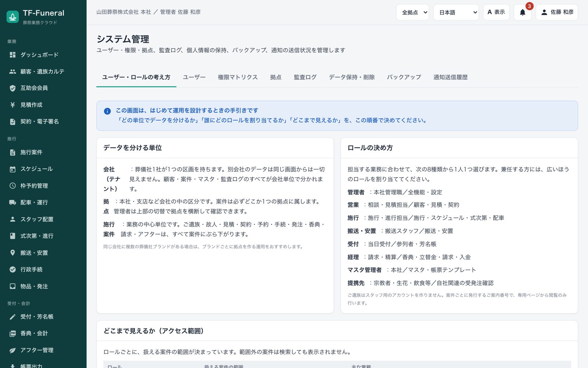Switch to the ユーザー tab
Viewport: 588px width, 368px height.
click(194, 77)
